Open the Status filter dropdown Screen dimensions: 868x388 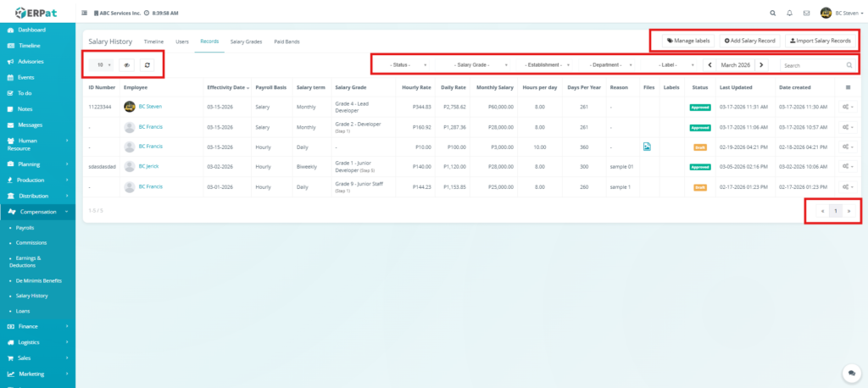click(x=402, y=64)
